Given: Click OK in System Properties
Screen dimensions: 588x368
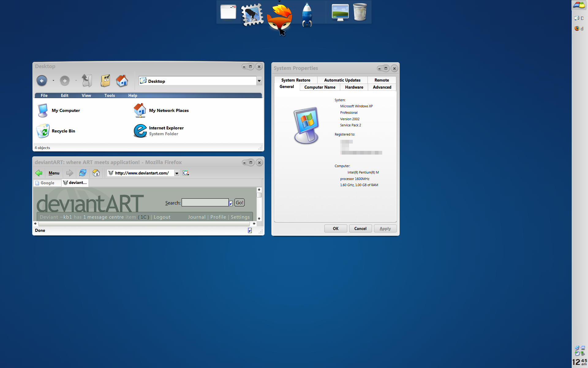Looking at the screenshot, I should 336,228.
